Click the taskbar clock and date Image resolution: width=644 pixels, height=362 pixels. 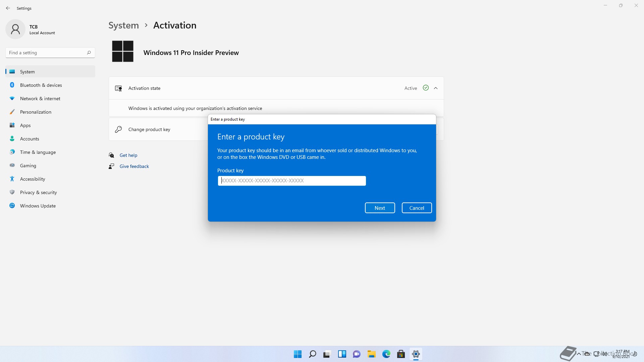[x=621, y=354]
